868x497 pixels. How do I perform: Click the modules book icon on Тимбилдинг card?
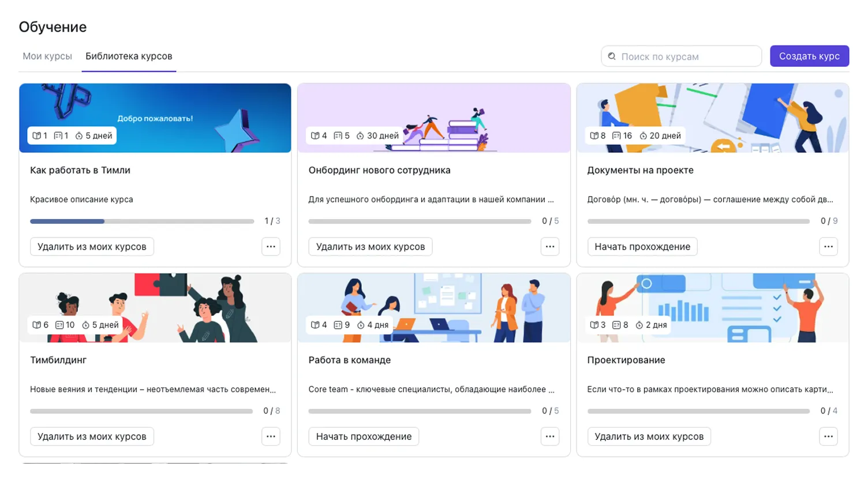coord(37,325)
